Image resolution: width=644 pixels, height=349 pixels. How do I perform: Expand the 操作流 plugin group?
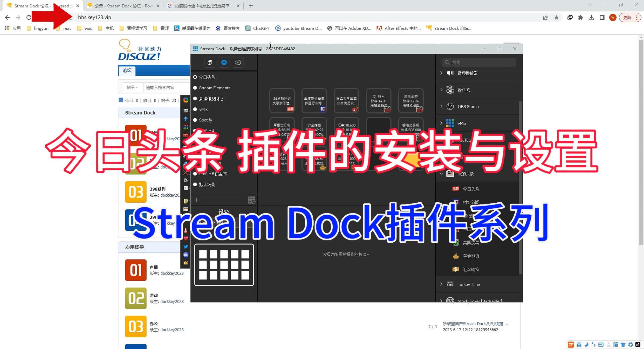click(x=441, y=89)
